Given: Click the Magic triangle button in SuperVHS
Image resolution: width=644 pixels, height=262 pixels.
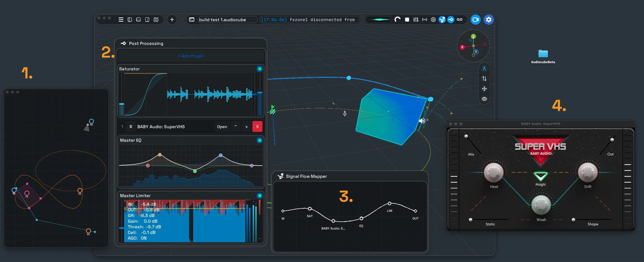Looking at the screenshot, I should 541,176.
